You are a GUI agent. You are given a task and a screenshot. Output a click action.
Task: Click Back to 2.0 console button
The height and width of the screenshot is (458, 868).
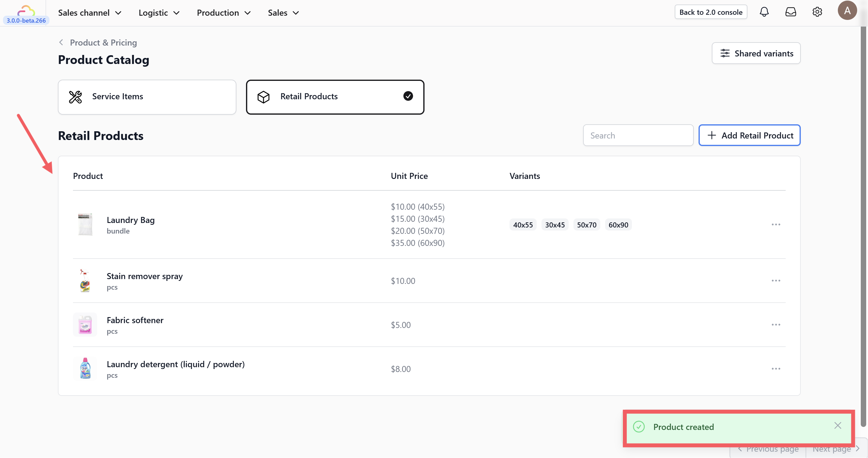pos(711,12)
